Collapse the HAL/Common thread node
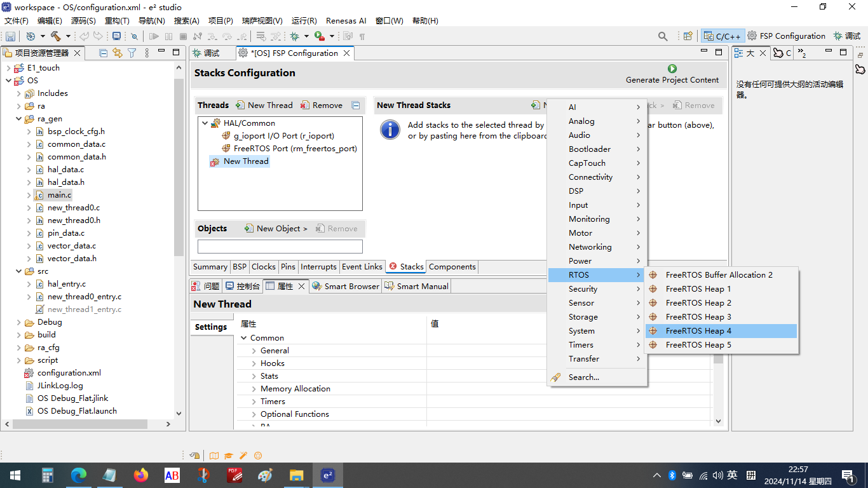 click(205, 123)
